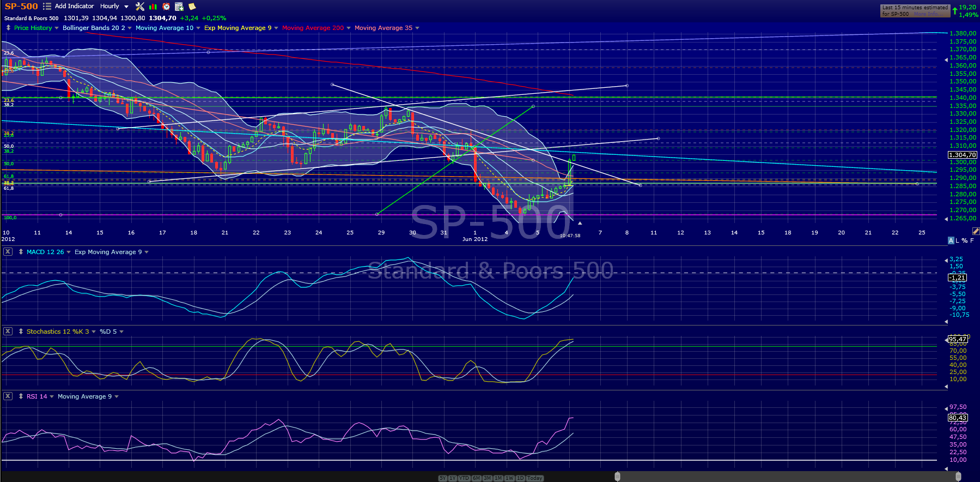Viewport: 980px width, 482px height.
Task: Click the current price label 1.304,70 on the axis
Action: tap(963, 155)
